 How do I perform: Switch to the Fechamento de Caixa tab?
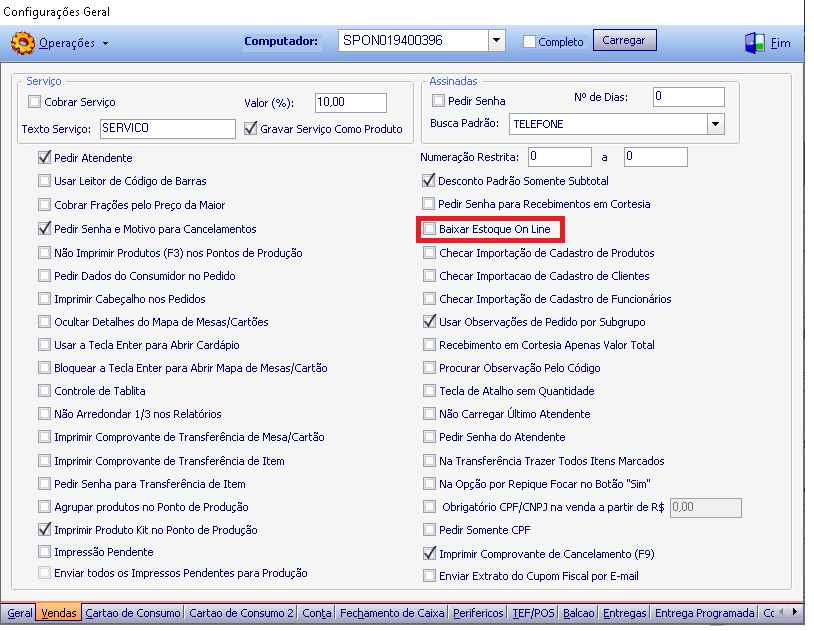point(392,613)
